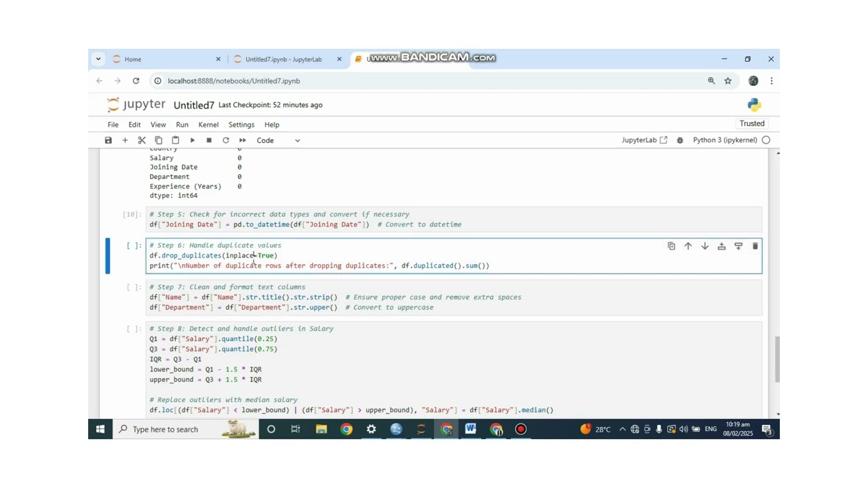Screen dimensions: 868x488
Task: Move Step 6 cell down arrow
Action: pos(705,247)
